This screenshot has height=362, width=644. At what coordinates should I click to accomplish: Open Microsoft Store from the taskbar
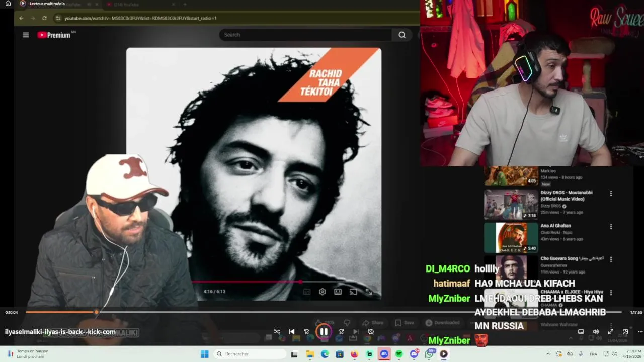340,354
